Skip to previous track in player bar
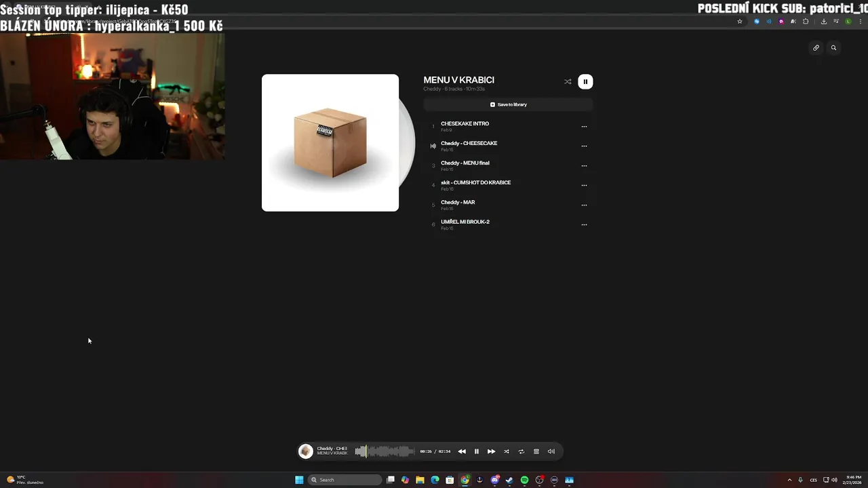The height and width of the screenshot is (488, 868). 462,451
